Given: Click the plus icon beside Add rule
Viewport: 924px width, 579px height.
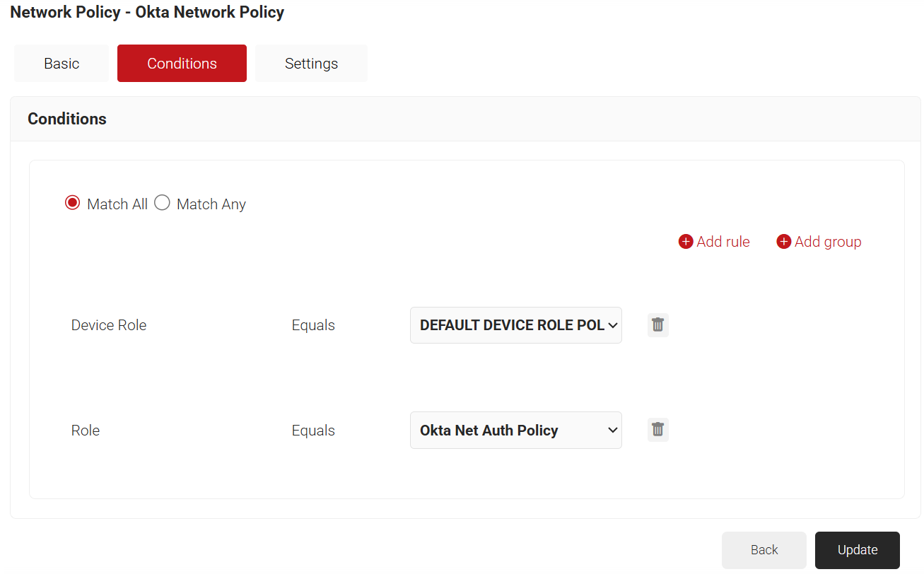Looking at the screenshot, I should tap(685, 242).
